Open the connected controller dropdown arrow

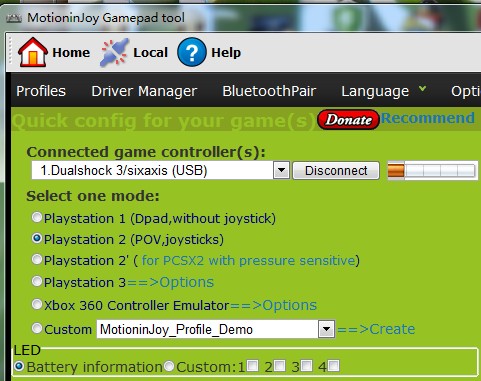point(281,170)
